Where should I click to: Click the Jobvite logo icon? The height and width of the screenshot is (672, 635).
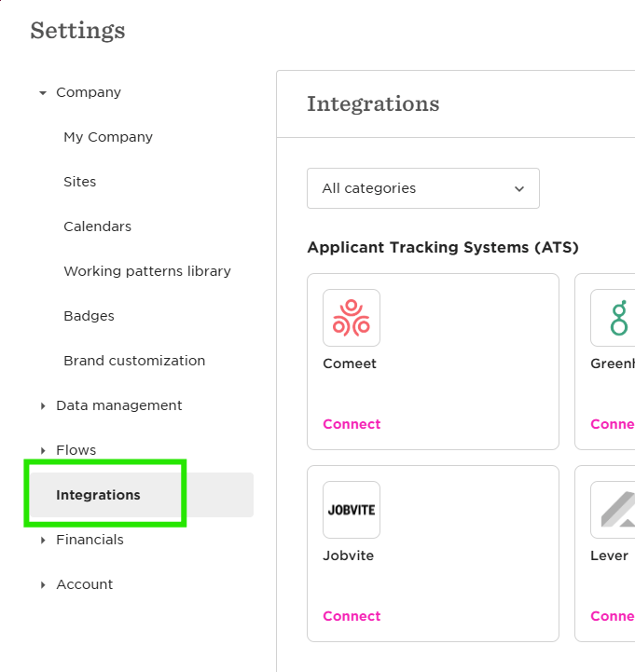352,510
